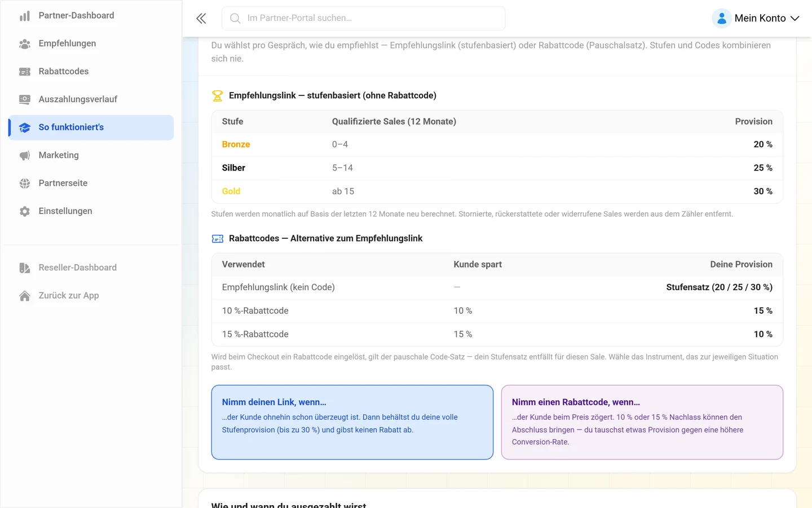Select So funktioniert's menu entry
812x508 pixels.
point(91,128)
